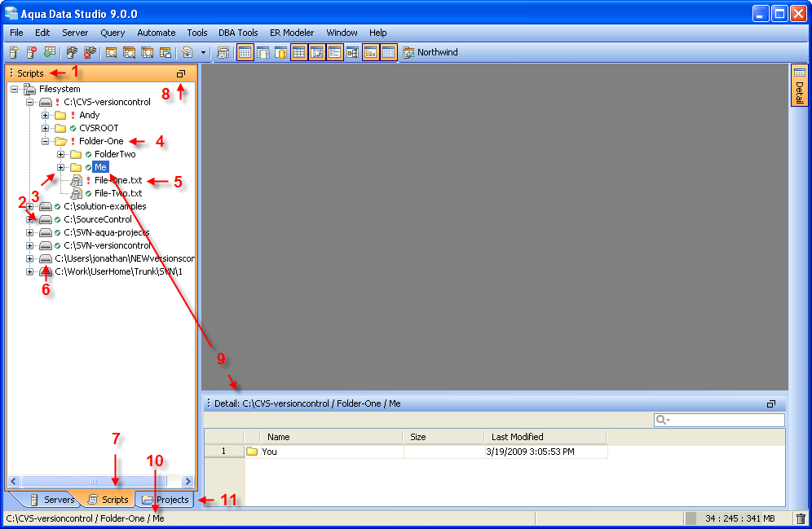812x529 pixels.
Task: Click the folder icon beside CVSROOT
Action: click(x=60, y=128)
